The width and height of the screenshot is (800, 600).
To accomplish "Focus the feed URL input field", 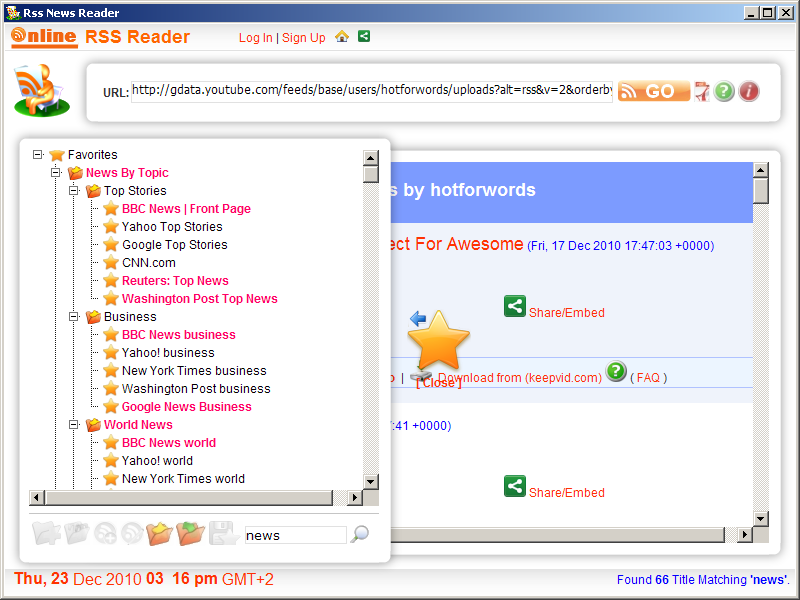I will coord(372,91).
